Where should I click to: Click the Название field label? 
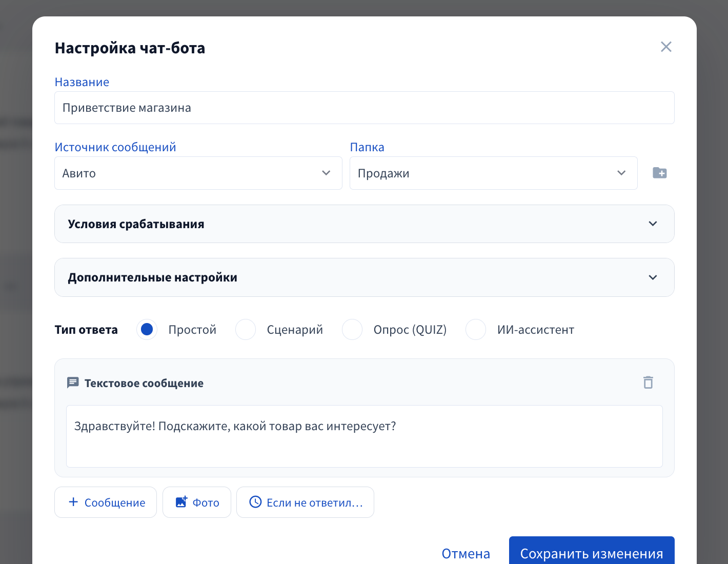coord(82,82)
